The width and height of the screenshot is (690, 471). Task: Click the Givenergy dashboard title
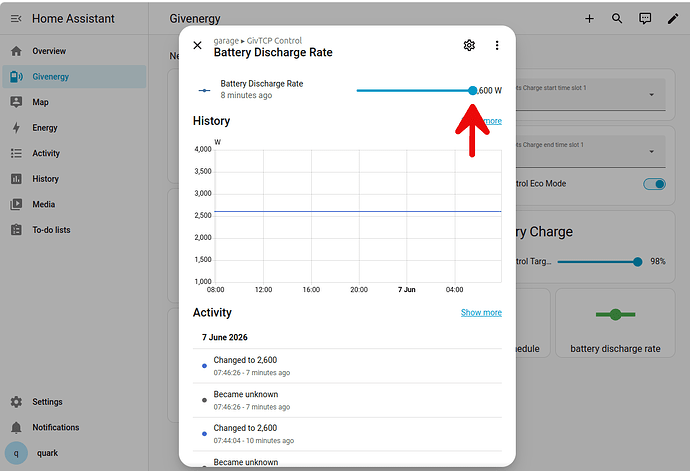click(195, 18)
